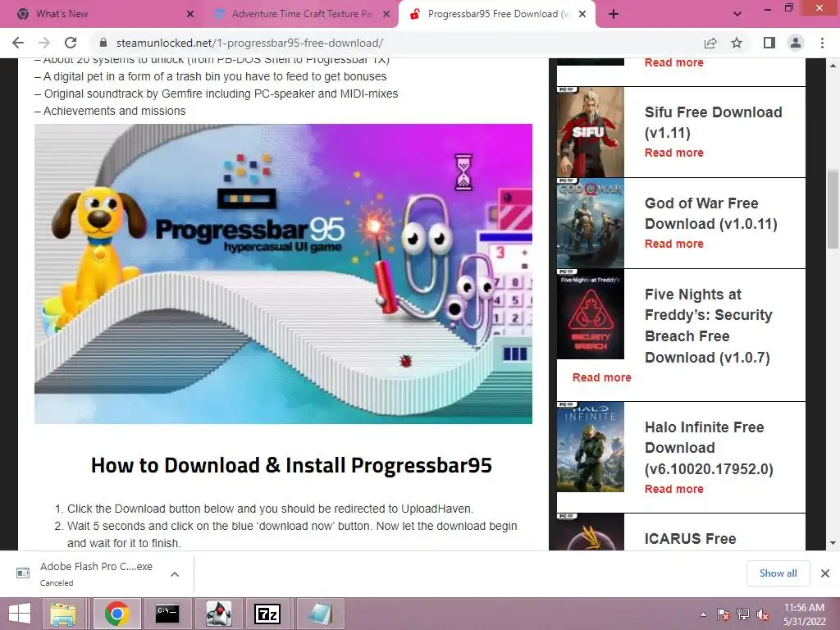The image size is (840, 630).
Task: Click the topmost Read more link in sidebar
Action: (674, 62)
